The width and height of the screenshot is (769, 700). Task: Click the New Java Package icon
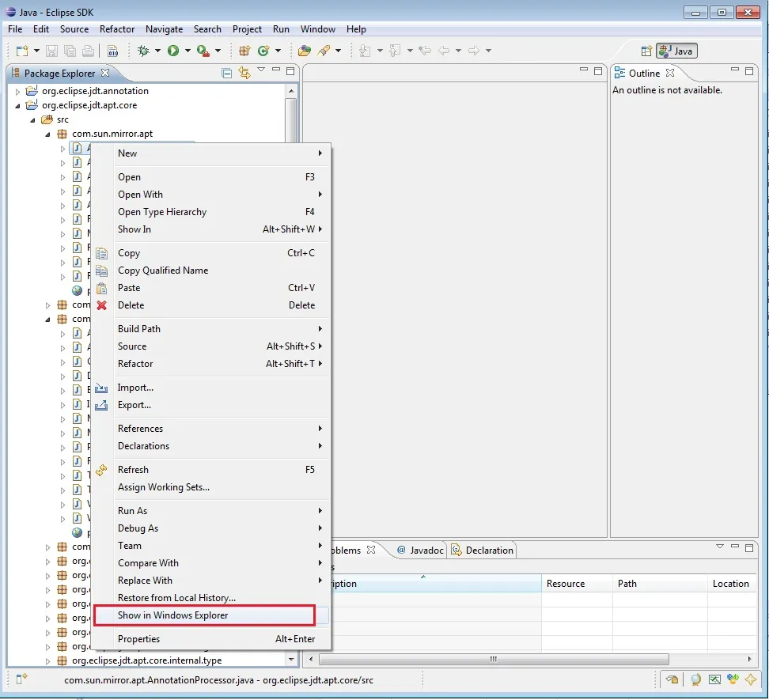click(x=244, y=51)
